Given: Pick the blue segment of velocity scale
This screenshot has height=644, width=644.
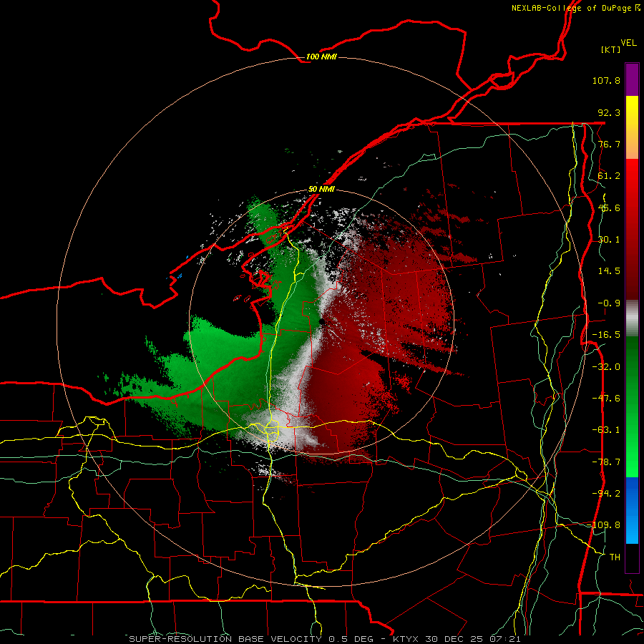Looking at the screenshot, I should (632, 510).
